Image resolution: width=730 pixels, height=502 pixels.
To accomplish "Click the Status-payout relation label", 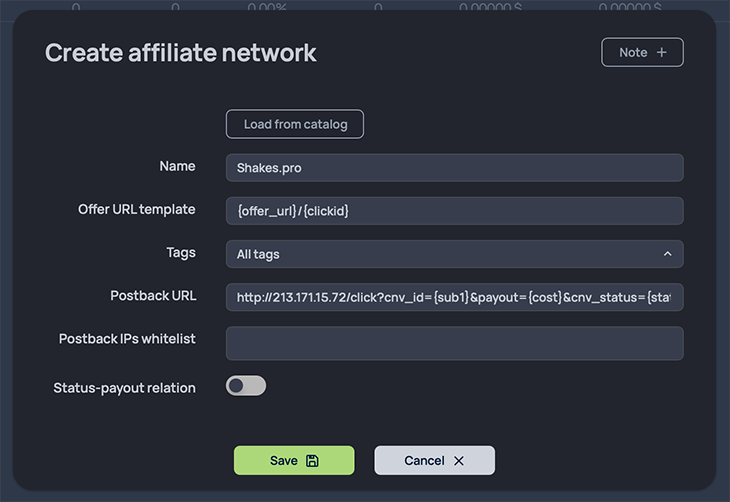I will click(x=124, y=388).
